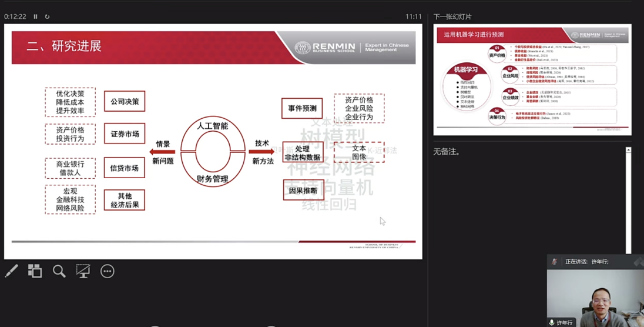Pause the presentation timer
This screenshot has width=644, height=327.
pos(35,16)
